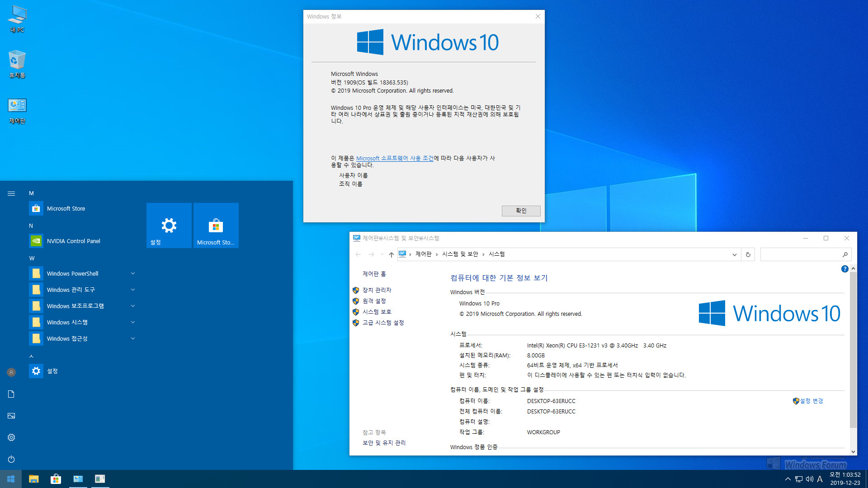Expand the Windows 관리 도구 folder
The image size is (868, 488).
click(82, 290)
